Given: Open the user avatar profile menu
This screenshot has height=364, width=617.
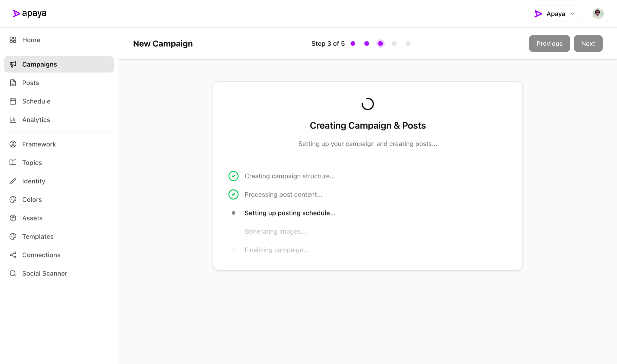Looking at the screenshot, I should tap(598, 14).
